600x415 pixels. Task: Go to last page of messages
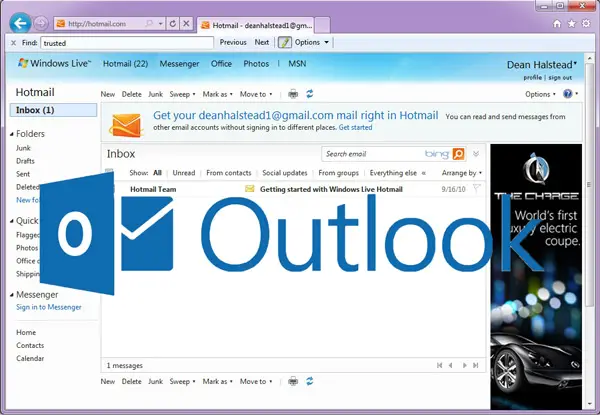(476, 365)
